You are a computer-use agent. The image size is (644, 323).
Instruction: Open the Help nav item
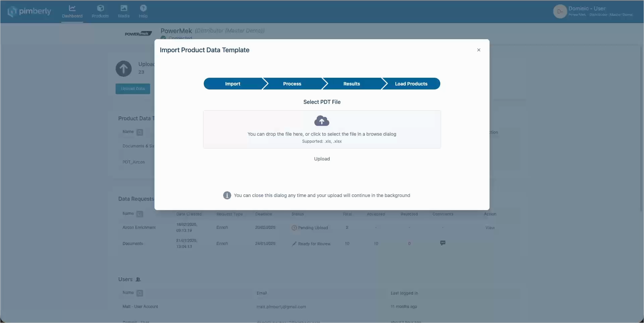143,11
